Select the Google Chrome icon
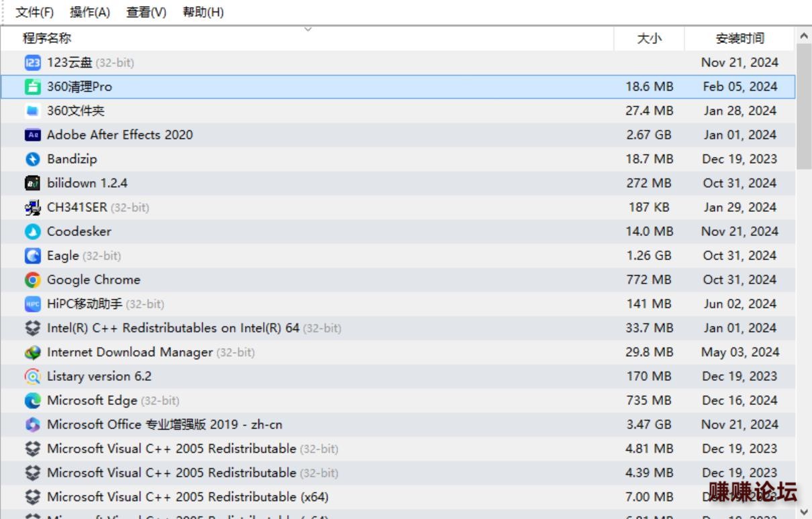The image size is (812, 519). click(32, 280)
